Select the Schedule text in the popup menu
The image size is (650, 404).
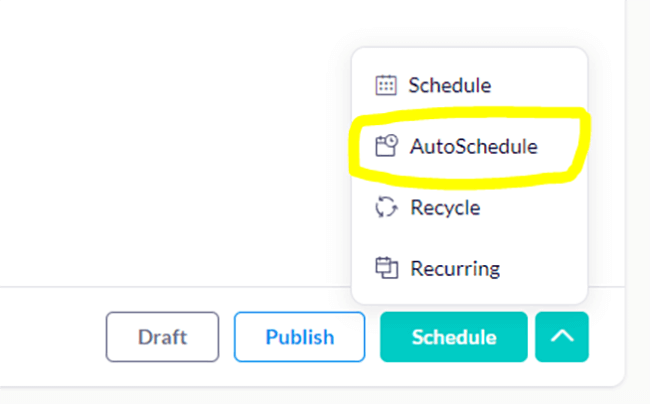click(449, 86)
